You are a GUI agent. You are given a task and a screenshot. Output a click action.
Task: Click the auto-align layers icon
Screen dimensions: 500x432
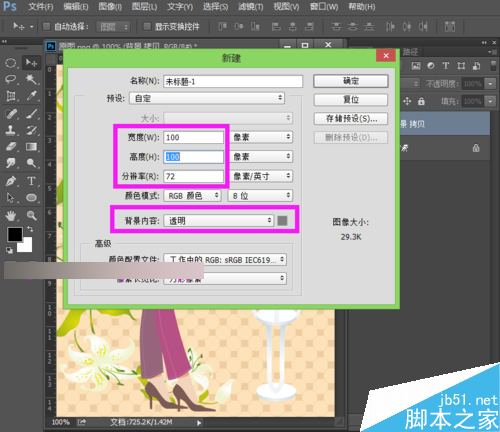tap(450, 26)
